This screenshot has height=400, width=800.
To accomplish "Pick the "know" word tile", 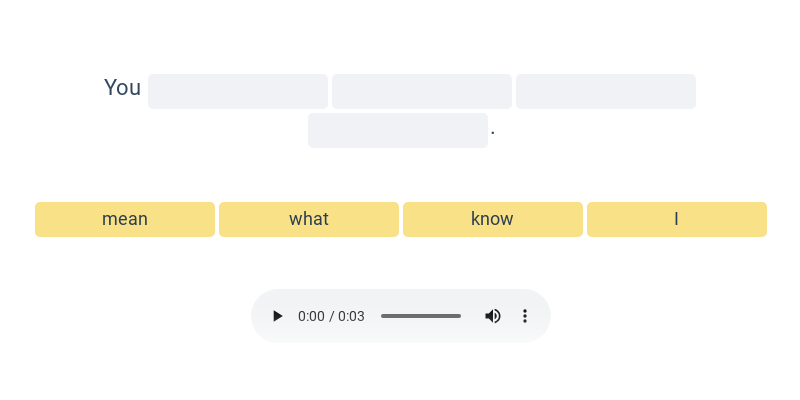I will tap(493, 219).
